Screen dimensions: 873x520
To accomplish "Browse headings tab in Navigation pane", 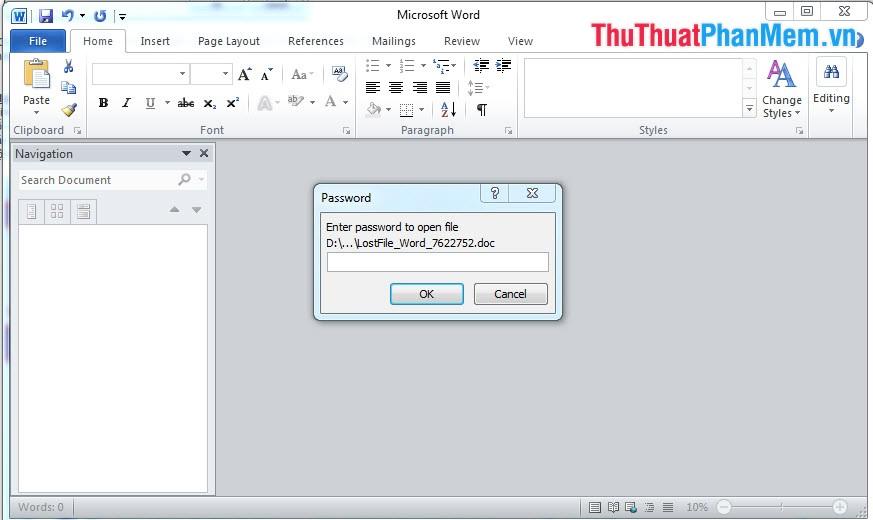I will click(31, 212).
